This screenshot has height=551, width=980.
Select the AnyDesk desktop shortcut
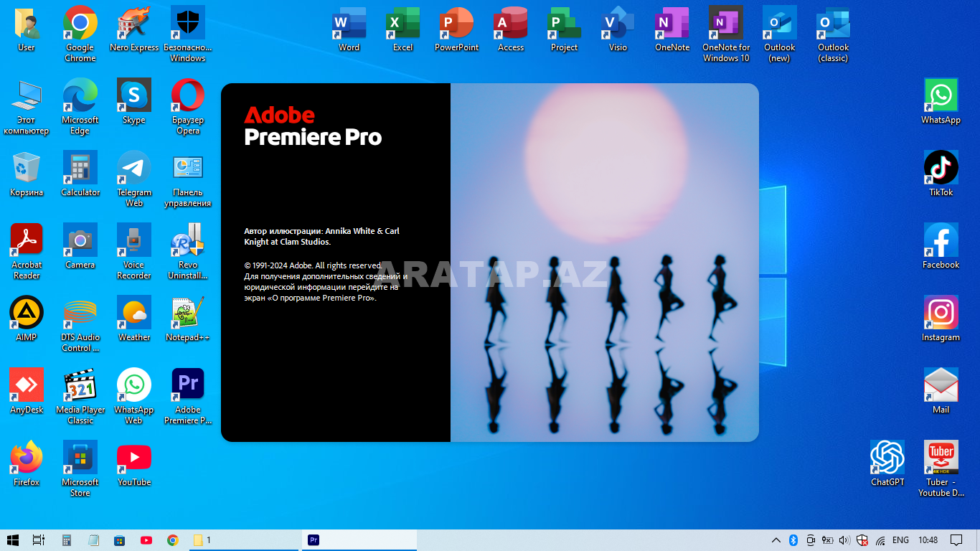27,391
